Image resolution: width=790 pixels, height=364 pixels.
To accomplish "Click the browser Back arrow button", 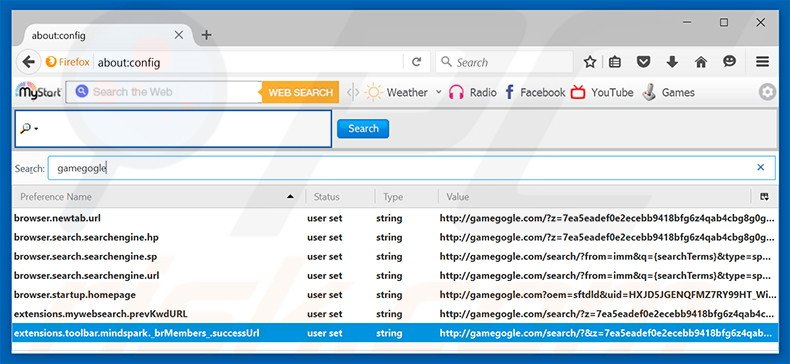I will pos(29,62).
